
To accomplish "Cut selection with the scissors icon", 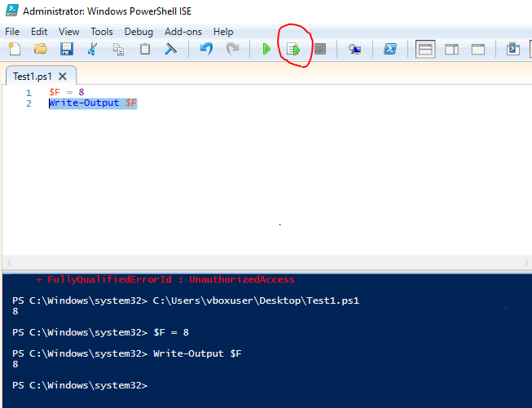I will [92, 49].
